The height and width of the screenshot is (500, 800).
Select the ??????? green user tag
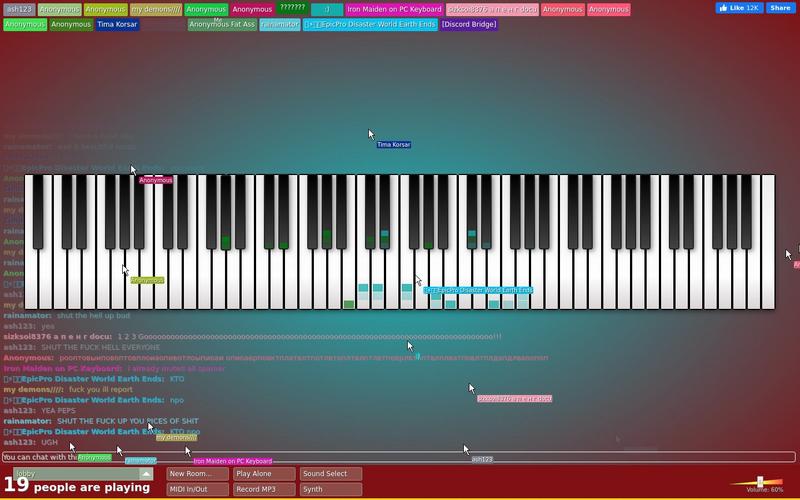pyautogui.click(x=293, y=8)
